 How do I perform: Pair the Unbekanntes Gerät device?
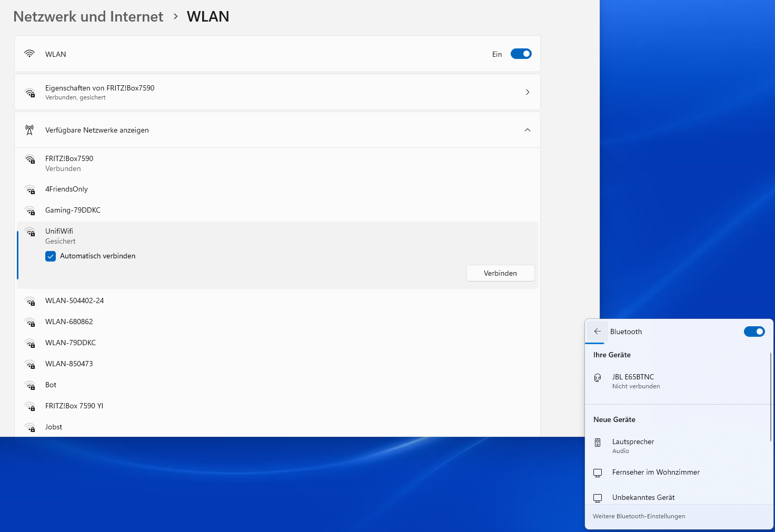point(678,497)
